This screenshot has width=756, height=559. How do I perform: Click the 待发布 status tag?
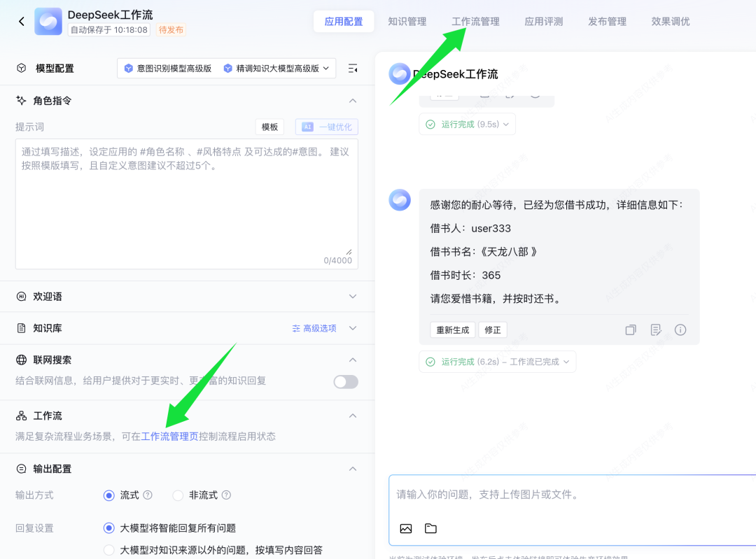(171, 30)
